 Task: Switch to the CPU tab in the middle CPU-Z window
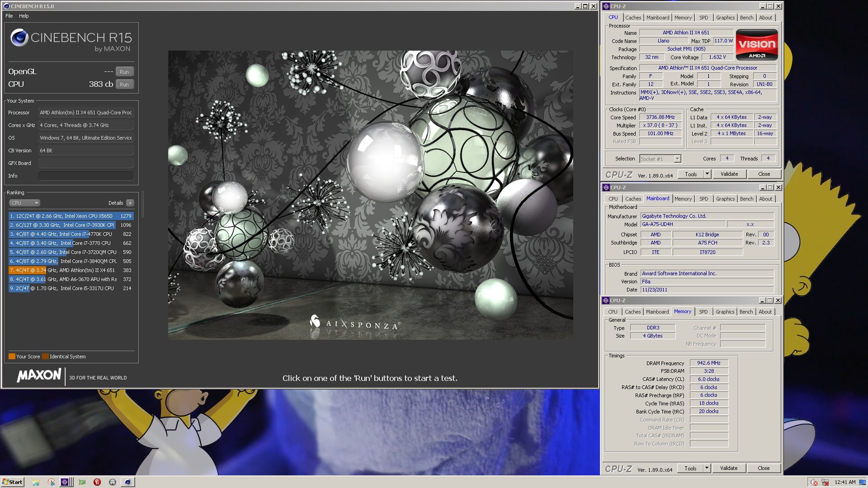coord(613,199)
